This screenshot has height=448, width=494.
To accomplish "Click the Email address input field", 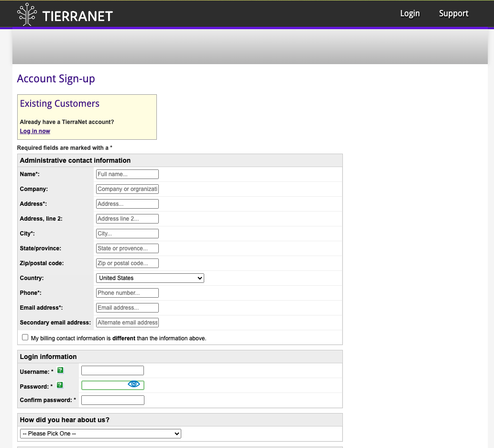I will tap(127, 308).
